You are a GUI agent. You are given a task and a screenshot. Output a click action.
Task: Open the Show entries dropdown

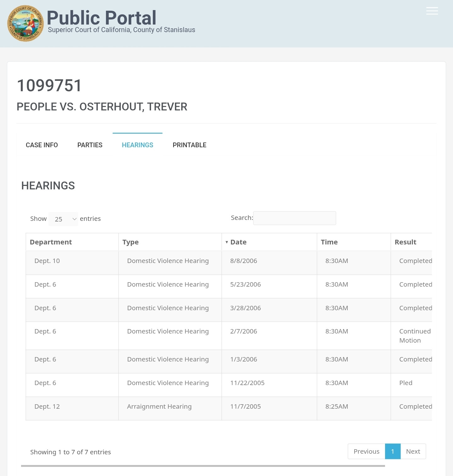point(63,219)
